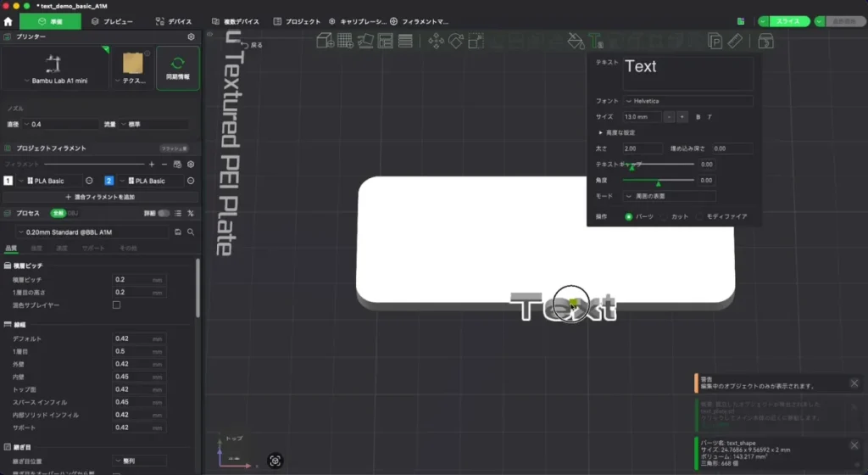Open the 0.20mm Standard @BBL A1M dropdown

click(x=92, y=232)
